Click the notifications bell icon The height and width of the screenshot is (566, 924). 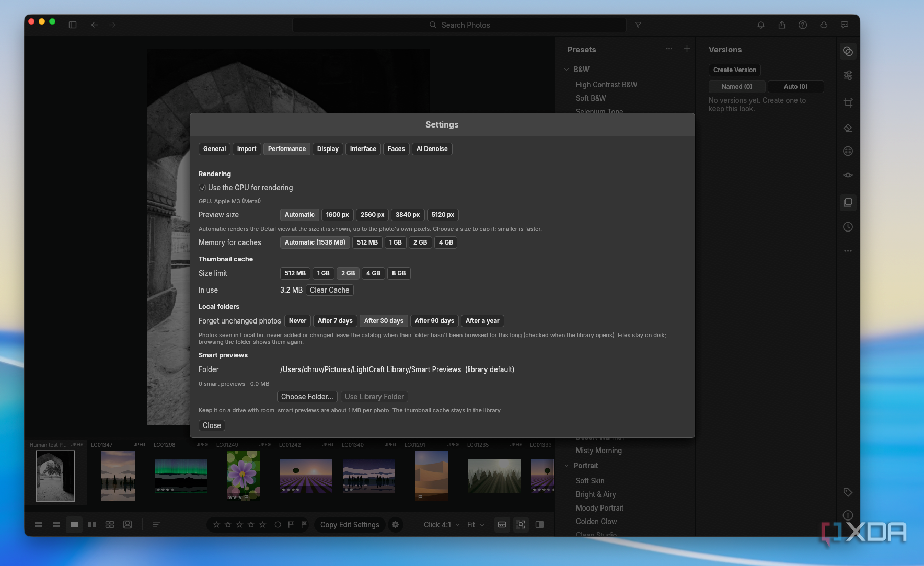pos(761,25)
